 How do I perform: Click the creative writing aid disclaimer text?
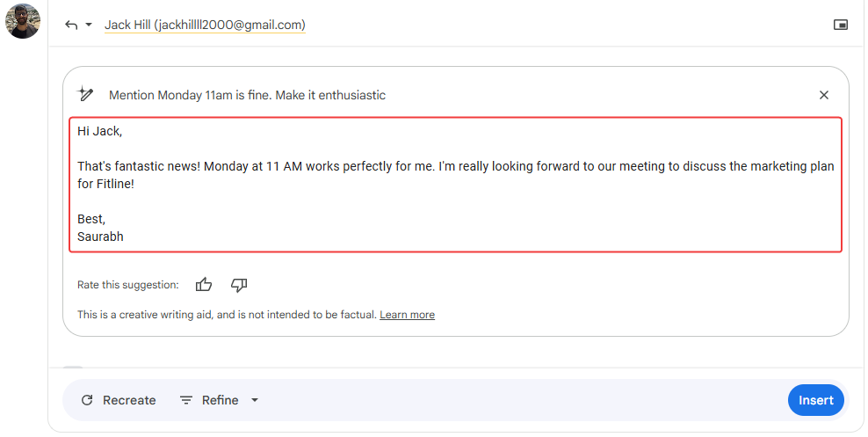(227, 315)
